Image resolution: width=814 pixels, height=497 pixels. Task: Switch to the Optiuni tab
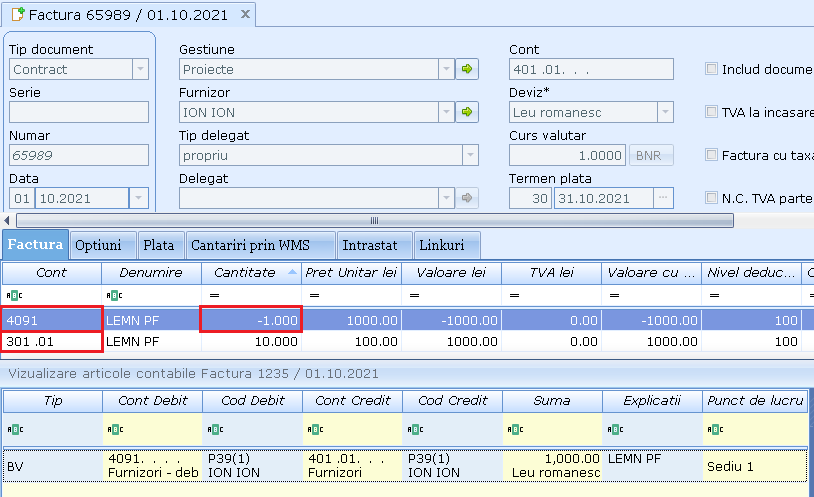click(103, 245)
